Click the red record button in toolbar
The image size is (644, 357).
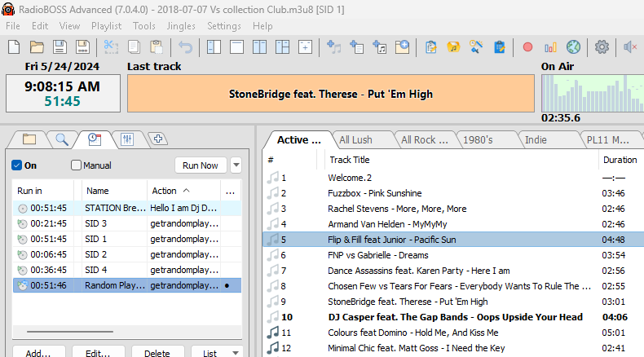[527, 47]
